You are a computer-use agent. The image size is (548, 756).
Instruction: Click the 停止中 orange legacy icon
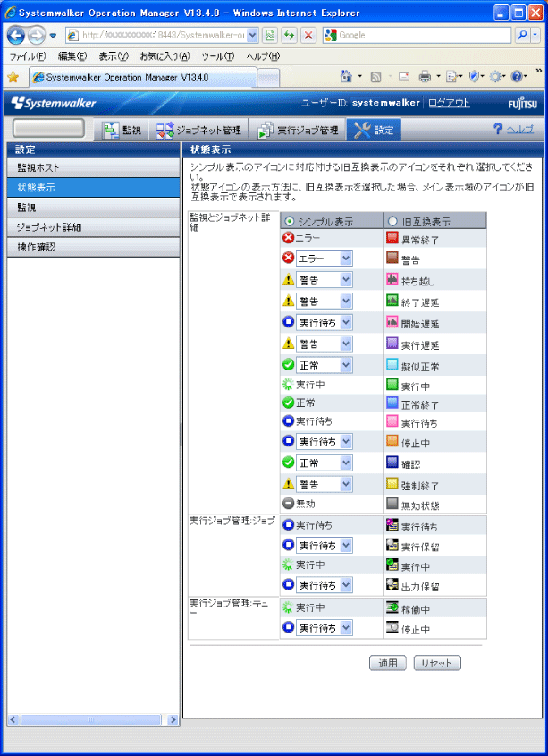(392, 441)
